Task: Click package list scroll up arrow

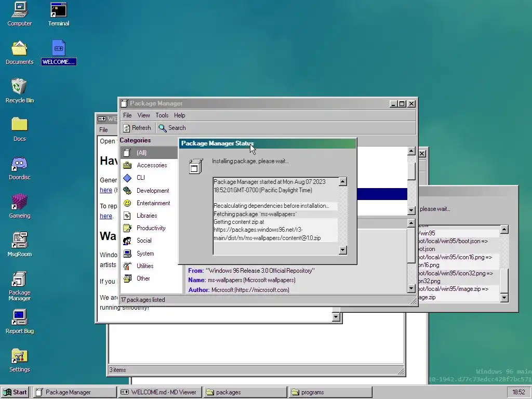Action: tap(411, 151)
